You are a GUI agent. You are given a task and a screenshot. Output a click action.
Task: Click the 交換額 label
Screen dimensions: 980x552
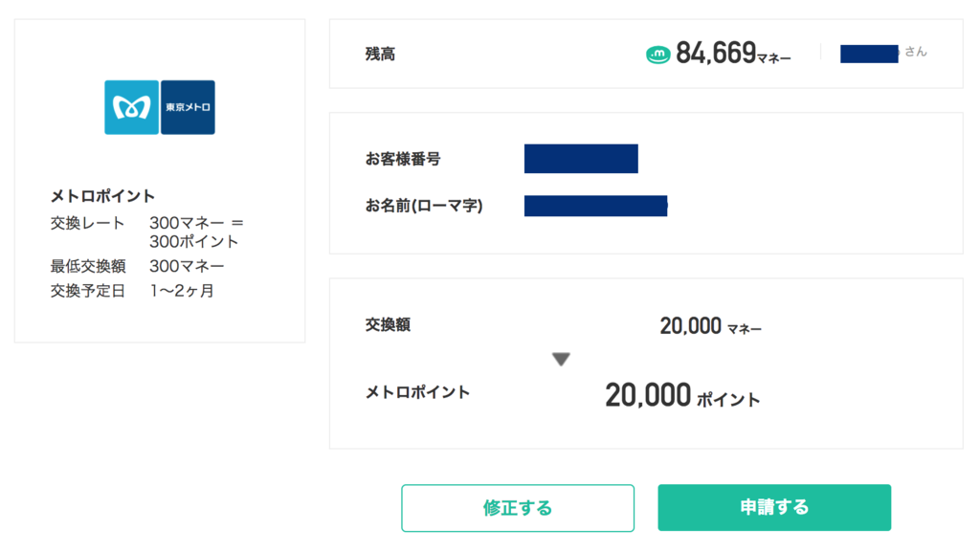(389, 324)
